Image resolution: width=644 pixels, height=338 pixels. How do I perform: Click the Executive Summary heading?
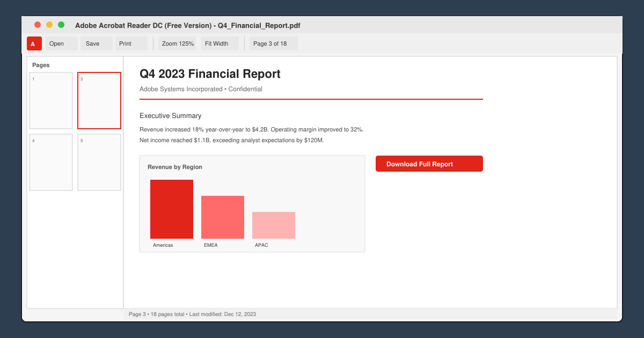click(x=171, y=116)
